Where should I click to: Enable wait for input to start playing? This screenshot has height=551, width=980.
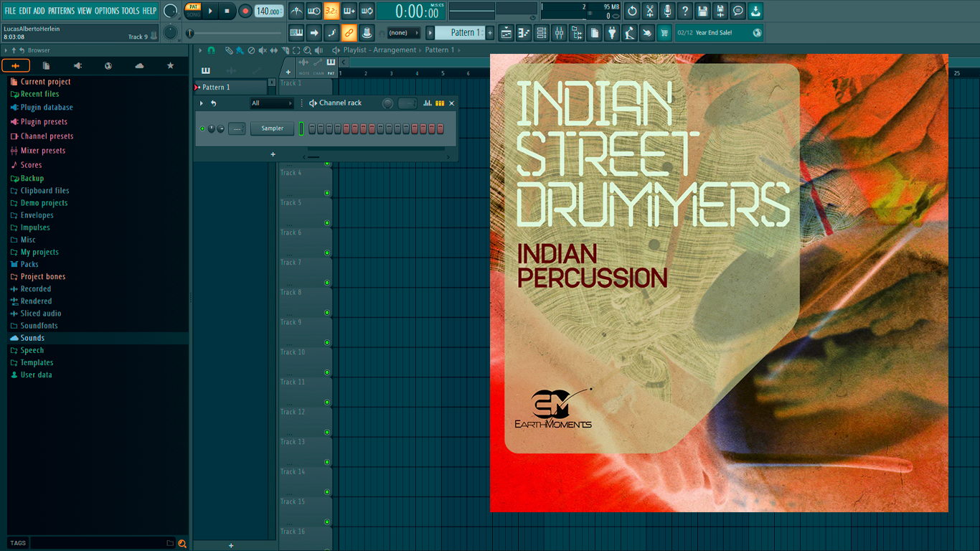coord(314,11)
